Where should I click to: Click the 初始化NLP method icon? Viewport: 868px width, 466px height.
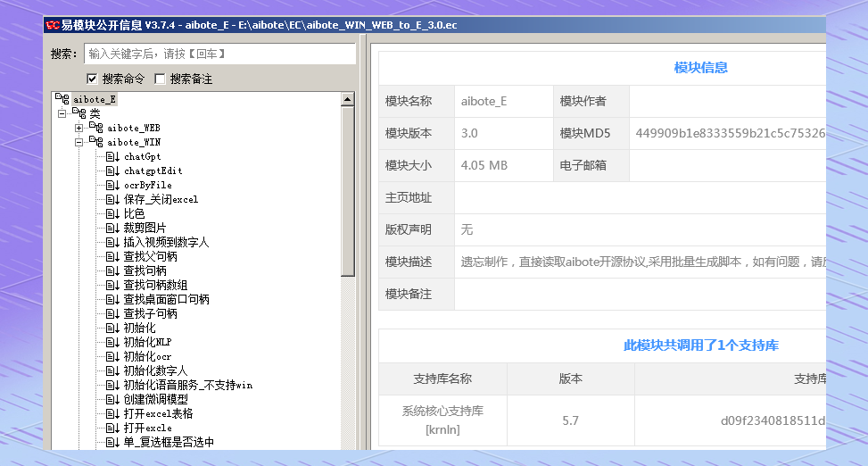coord(113,343)
